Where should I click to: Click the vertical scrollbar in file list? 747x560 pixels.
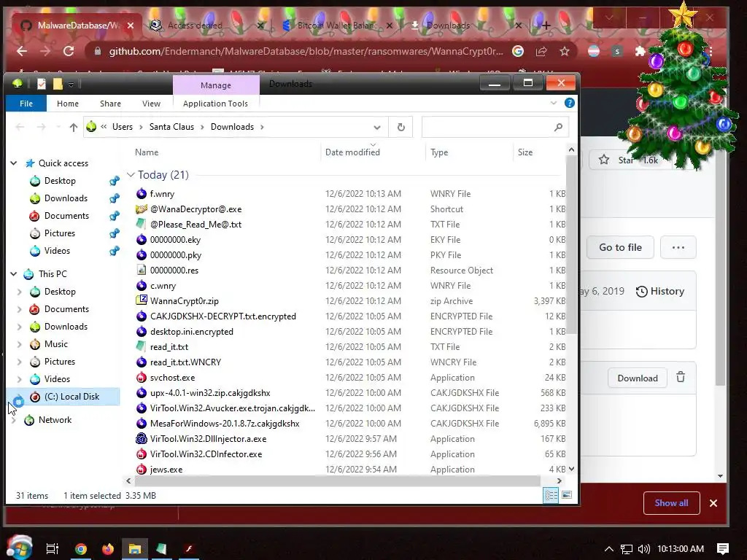(x=571, y=245)
